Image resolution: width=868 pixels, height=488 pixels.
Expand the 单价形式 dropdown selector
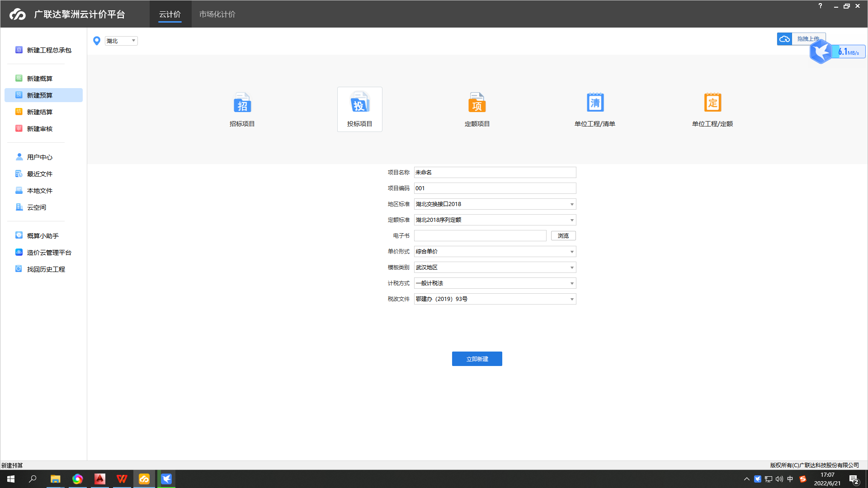[571, 251]
